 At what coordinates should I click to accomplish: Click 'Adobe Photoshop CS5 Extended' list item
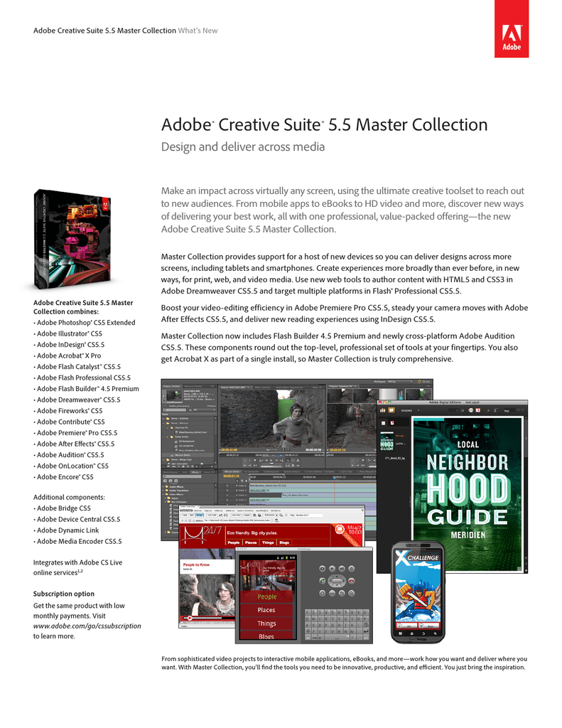86,322
